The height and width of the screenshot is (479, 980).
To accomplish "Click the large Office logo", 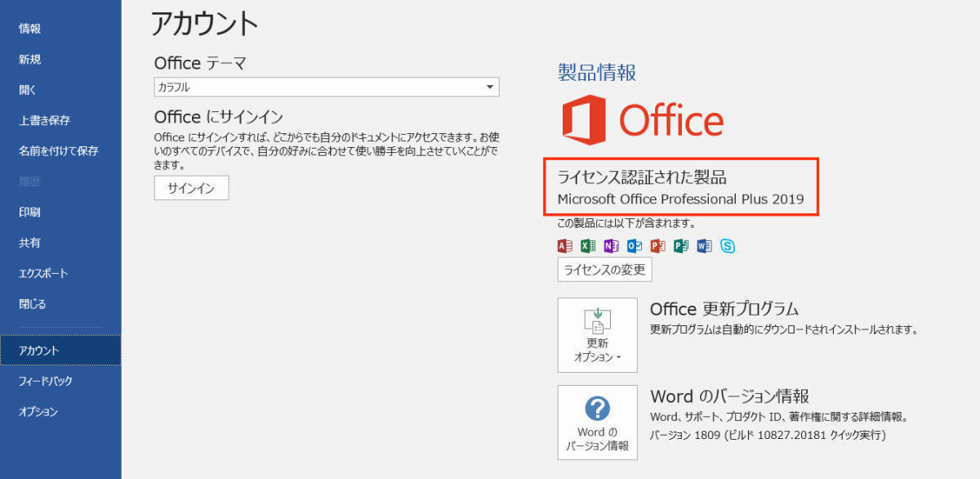I will 643,120.
